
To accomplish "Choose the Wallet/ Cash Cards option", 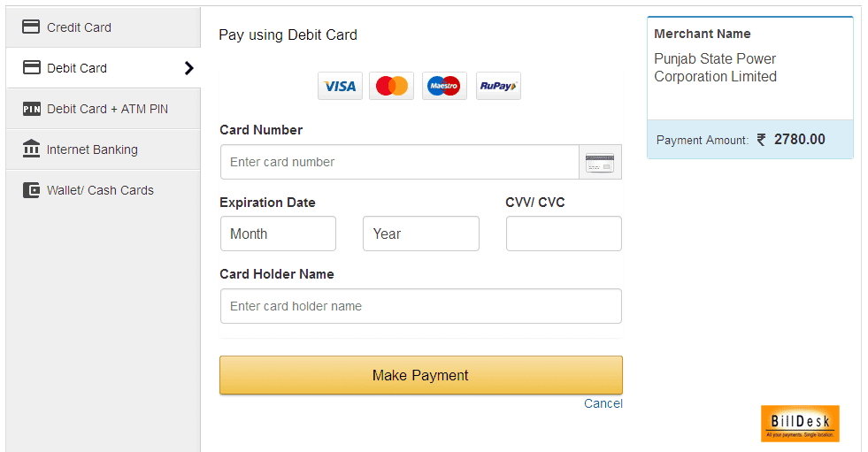I will point(100,190).
